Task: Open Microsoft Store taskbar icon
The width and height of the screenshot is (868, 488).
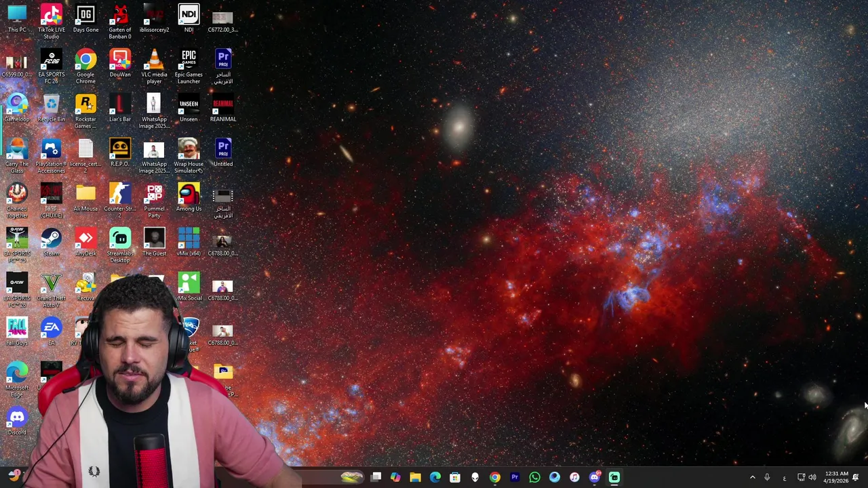Action: 455,477
